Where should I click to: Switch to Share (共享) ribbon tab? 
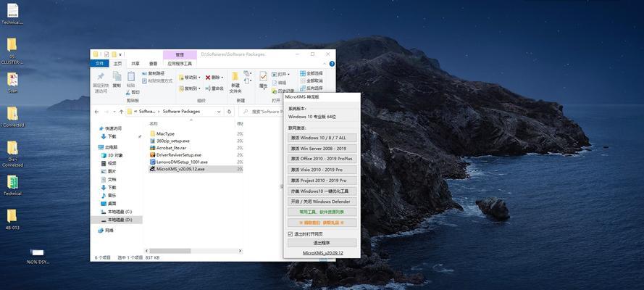pos(135,64)
